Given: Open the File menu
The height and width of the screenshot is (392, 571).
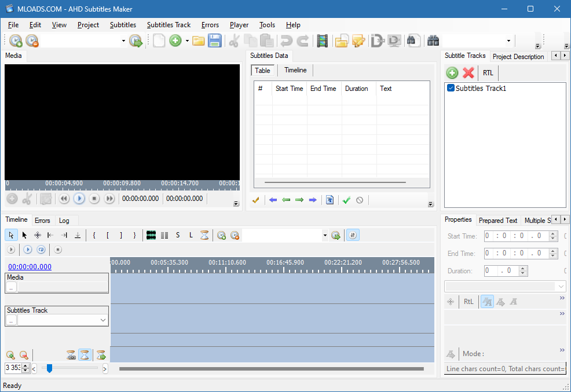Looking at the screenshot, I should [13, 25].
